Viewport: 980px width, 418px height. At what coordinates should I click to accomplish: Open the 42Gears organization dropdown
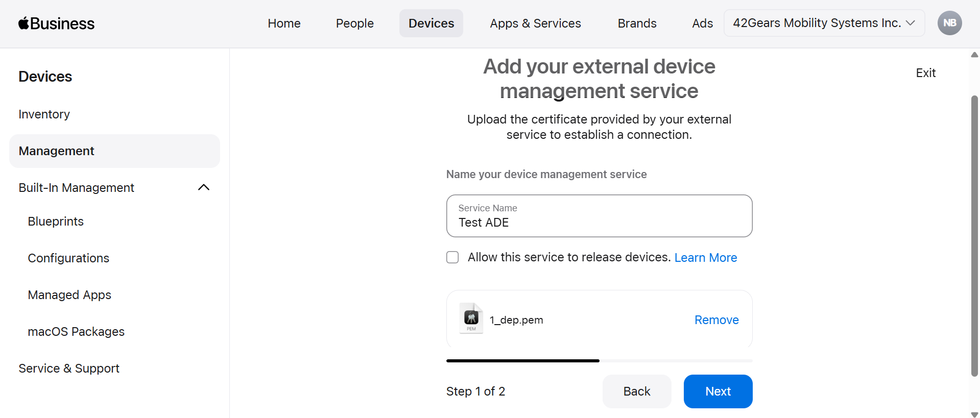pos(823,23)
